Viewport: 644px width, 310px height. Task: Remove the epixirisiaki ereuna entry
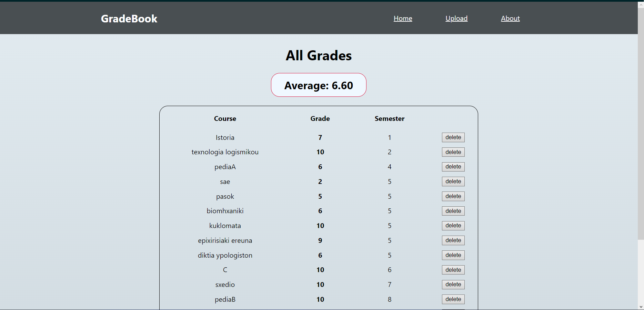click(453, 240)
